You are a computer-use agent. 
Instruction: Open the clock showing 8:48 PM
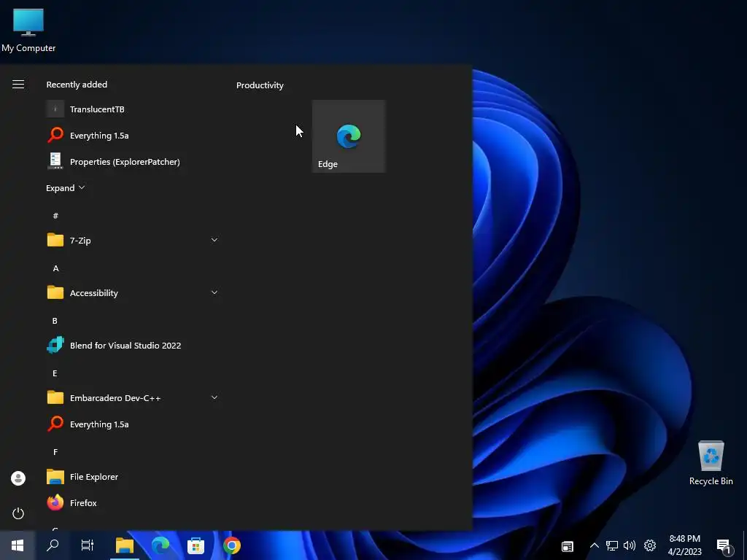tap(684, 545)
